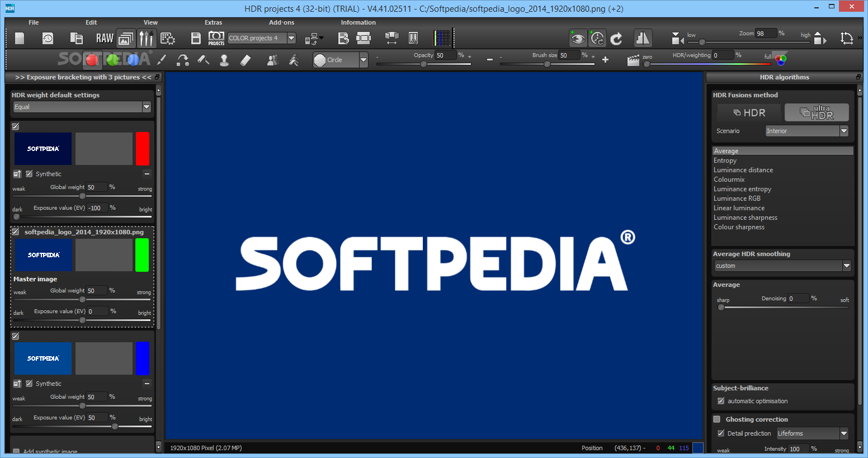Image resolution: width=868 pixels, height=458 pixels.
Task: Click the panorama width arrow icon
Action: (391, 38)
